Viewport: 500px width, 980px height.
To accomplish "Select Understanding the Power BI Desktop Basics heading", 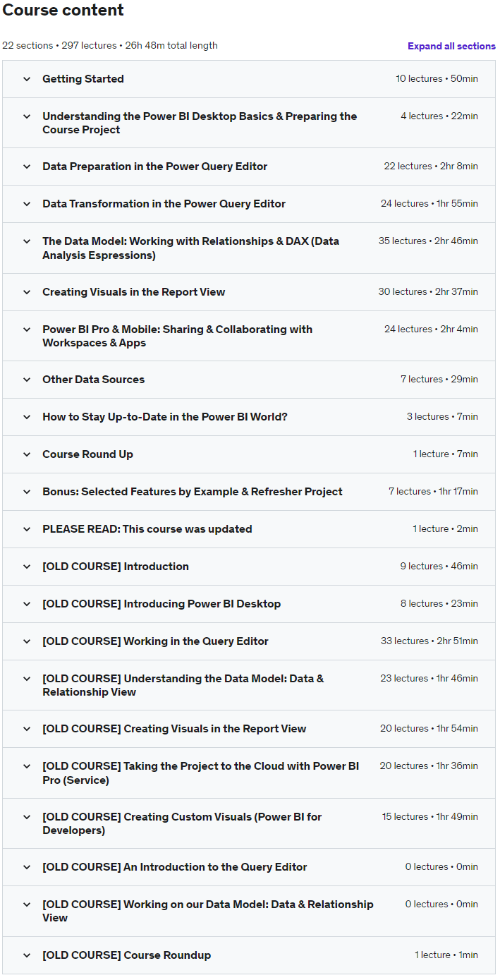I will [200, 123].
